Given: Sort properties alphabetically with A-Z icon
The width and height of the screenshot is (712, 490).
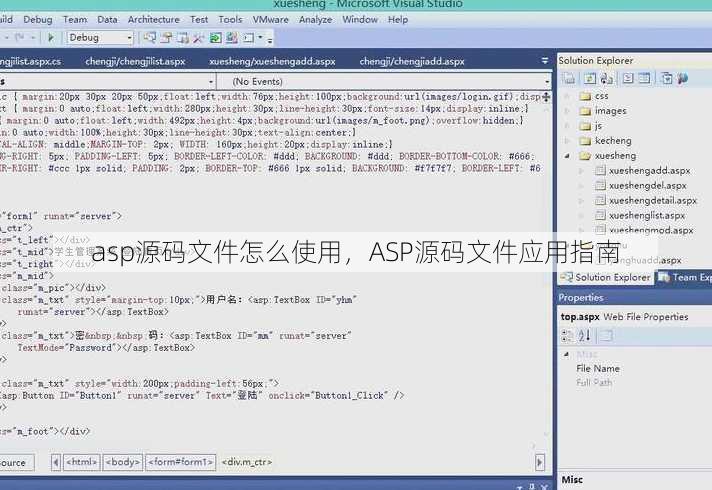Looking at the screenshot, I should [x=584, y=336].
